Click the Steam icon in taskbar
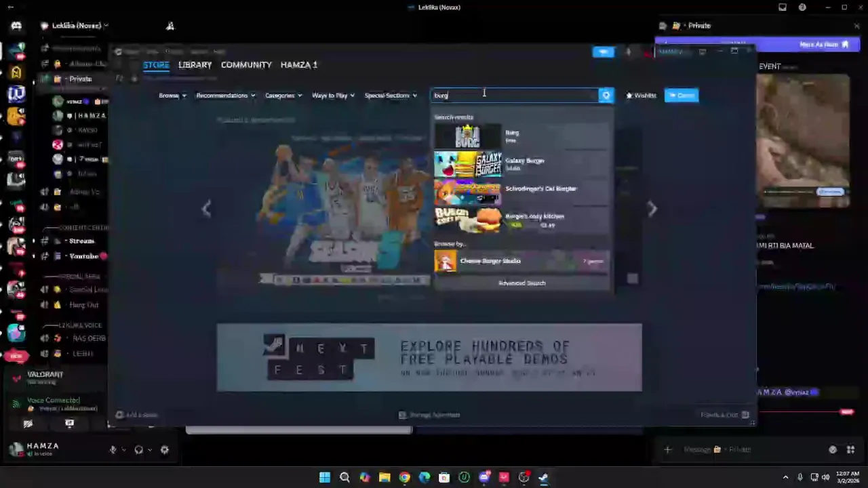This screenshot has height=488, width=868. click(543, 478)
